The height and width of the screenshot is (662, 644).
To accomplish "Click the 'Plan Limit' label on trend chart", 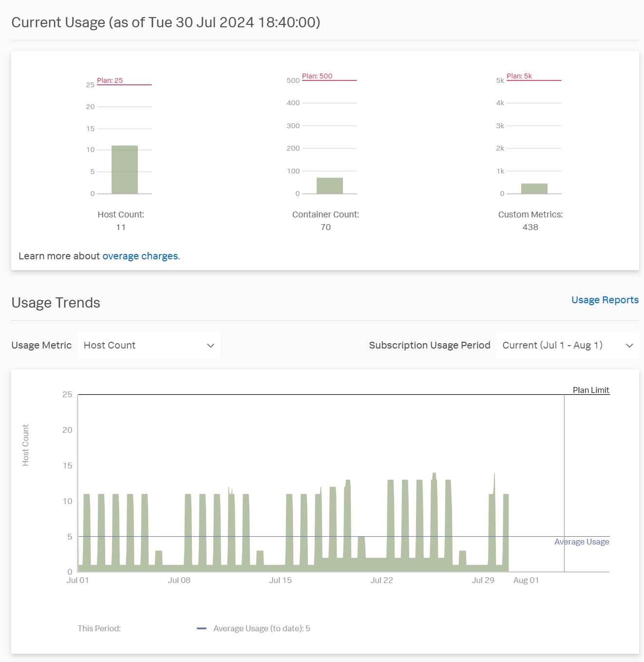I will point(591,390).
